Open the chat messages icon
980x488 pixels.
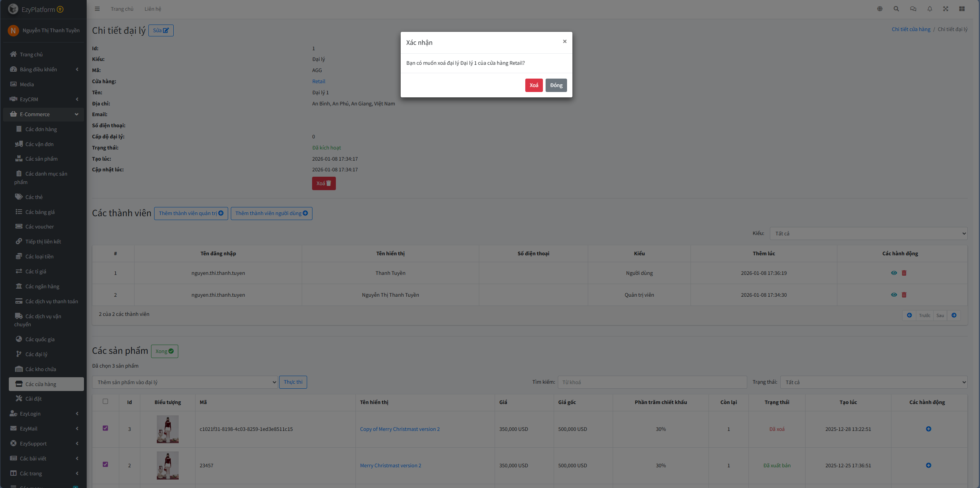point(913,9)
